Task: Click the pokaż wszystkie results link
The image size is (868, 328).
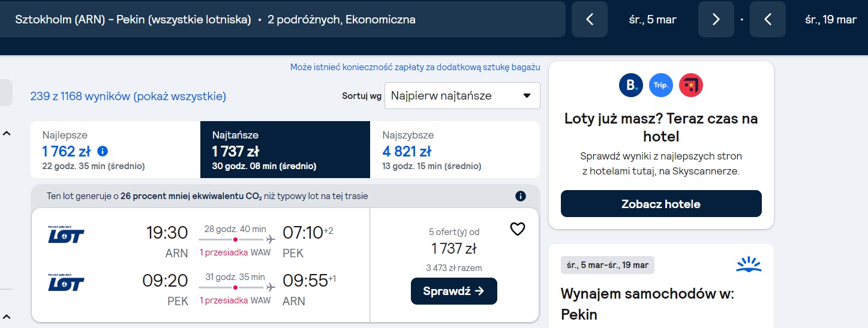Action: 180,96
